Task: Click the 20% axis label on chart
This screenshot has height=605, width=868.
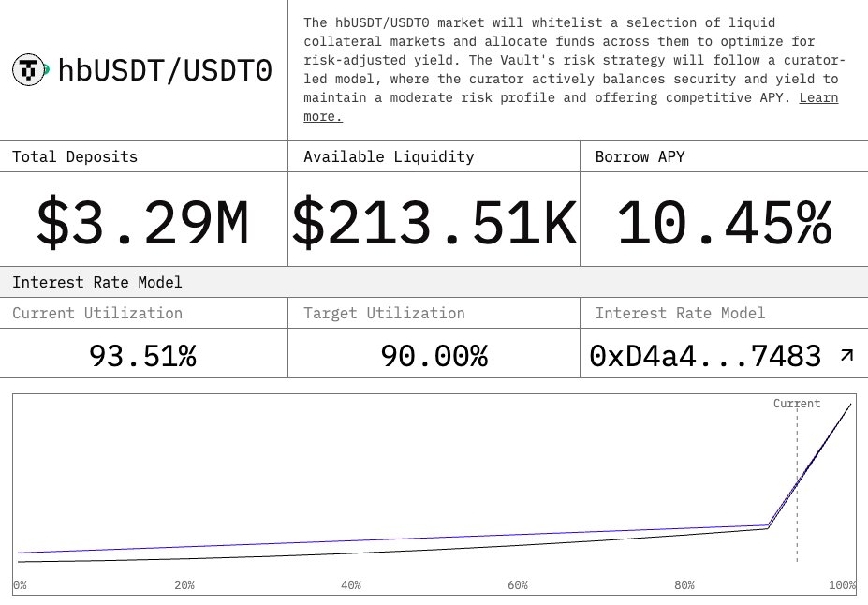Action: point(184,585)
